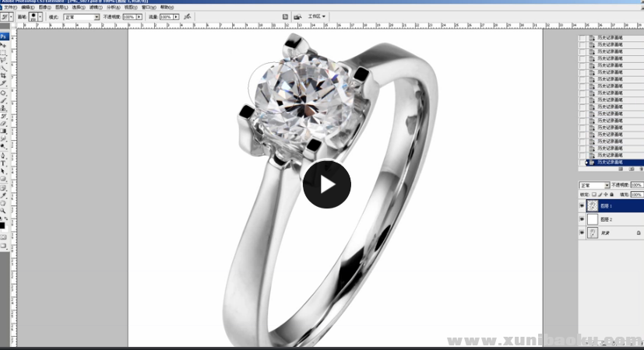Play the video with the center play button
This screenshot has height=350, width=644.
pos(327,184)
